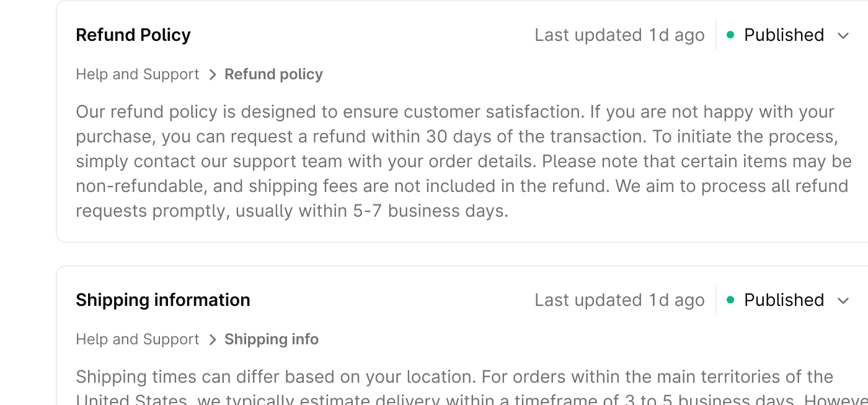Go to Help and Support from Refund policy breadcrumb
868x405 pixels.
(x=137, y=74)
